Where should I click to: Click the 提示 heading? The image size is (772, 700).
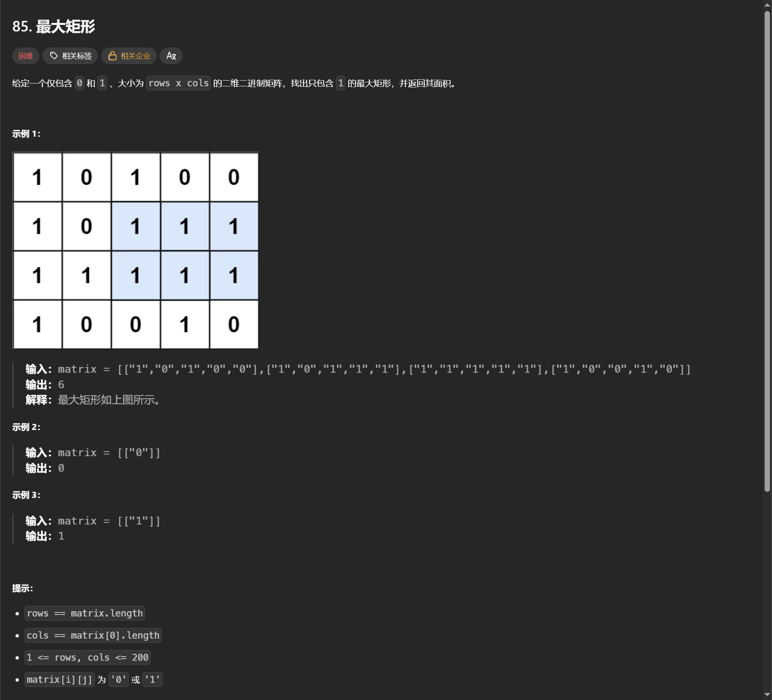click(23, 588)
